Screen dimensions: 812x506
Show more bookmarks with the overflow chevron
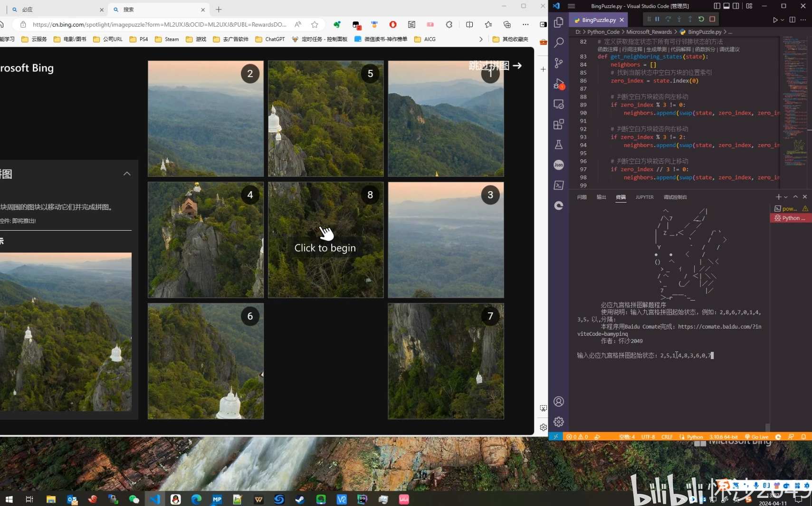click(x=481, y=39)
